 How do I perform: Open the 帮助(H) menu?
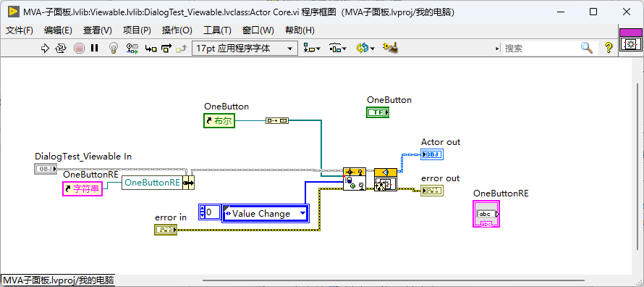coord(300,30)
